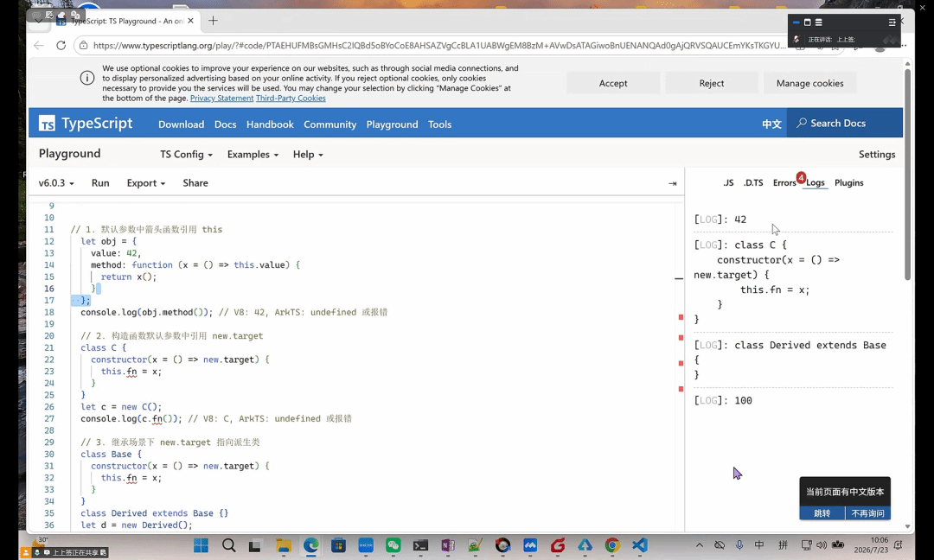Open the Community nav link
The image size is (934, 560).
coord(330,124)
